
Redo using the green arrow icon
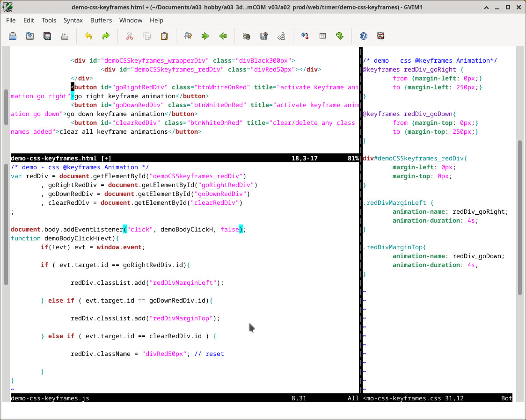106,36
